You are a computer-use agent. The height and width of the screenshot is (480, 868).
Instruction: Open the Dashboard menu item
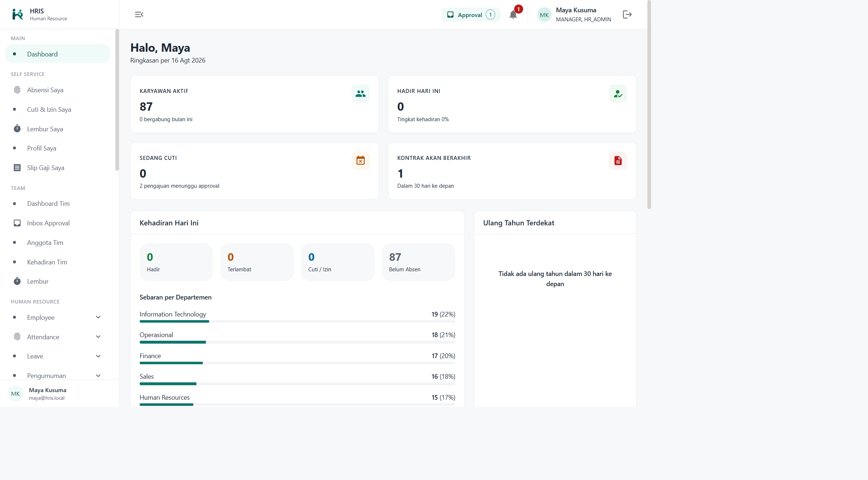tap(58, 54)
